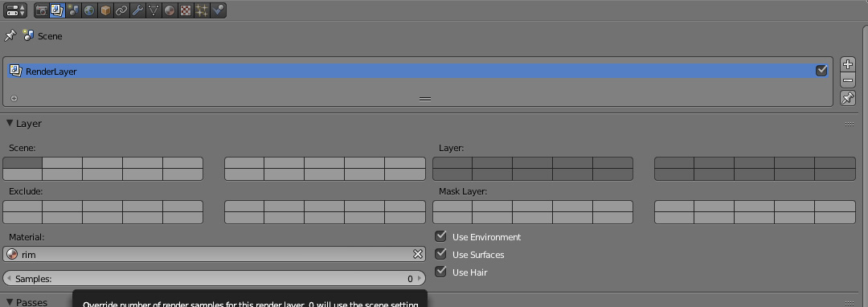Click the Scene breadcrumb label
This screenshot has height=307, width=868.
50,36
